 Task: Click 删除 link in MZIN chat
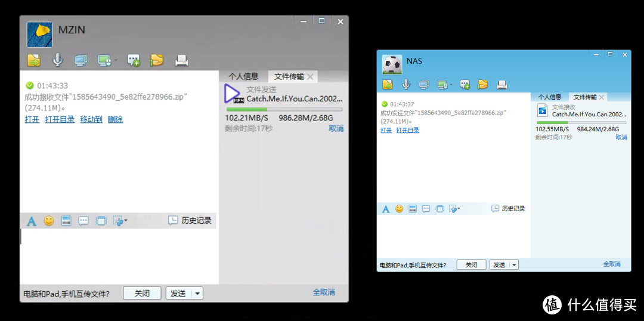(x=116, y=119)
